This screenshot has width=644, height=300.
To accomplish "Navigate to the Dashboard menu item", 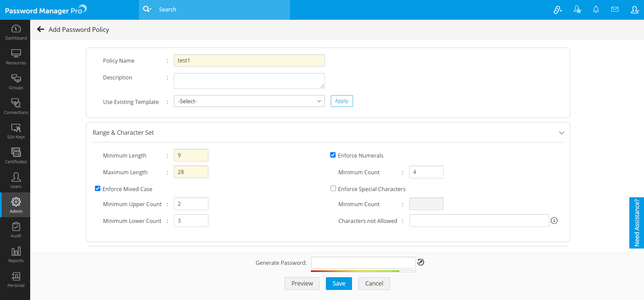I will pos(16,32).
